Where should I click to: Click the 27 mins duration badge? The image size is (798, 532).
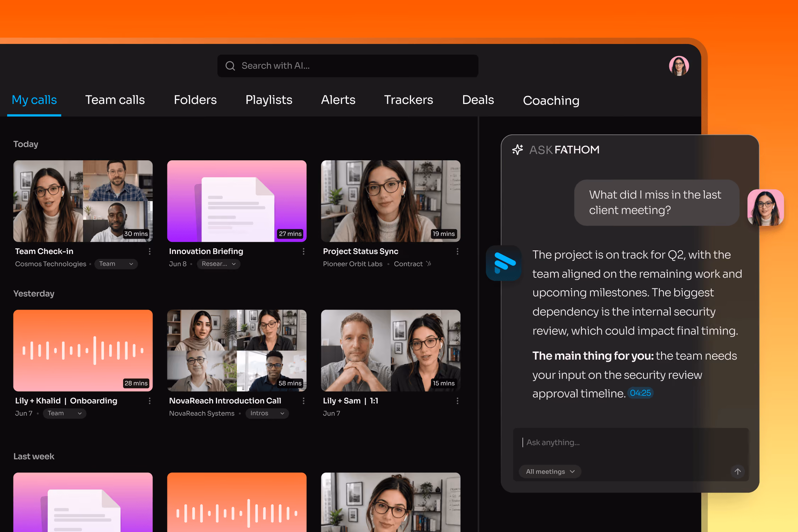290,234
